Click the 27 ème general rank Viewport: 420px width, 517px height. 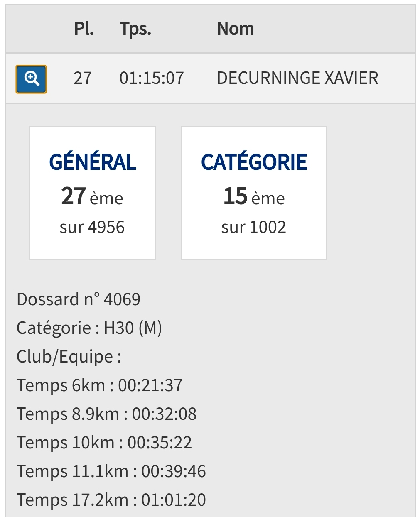92,196
